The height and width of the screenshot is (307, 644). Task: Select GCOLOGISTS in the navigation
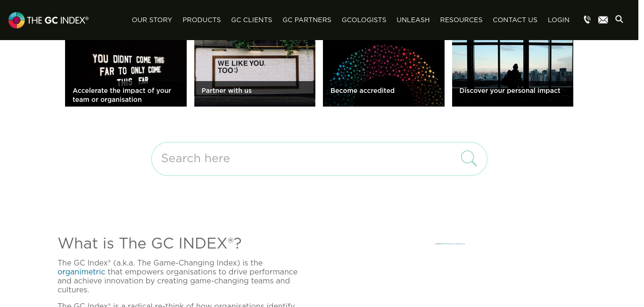pos(364,20)
